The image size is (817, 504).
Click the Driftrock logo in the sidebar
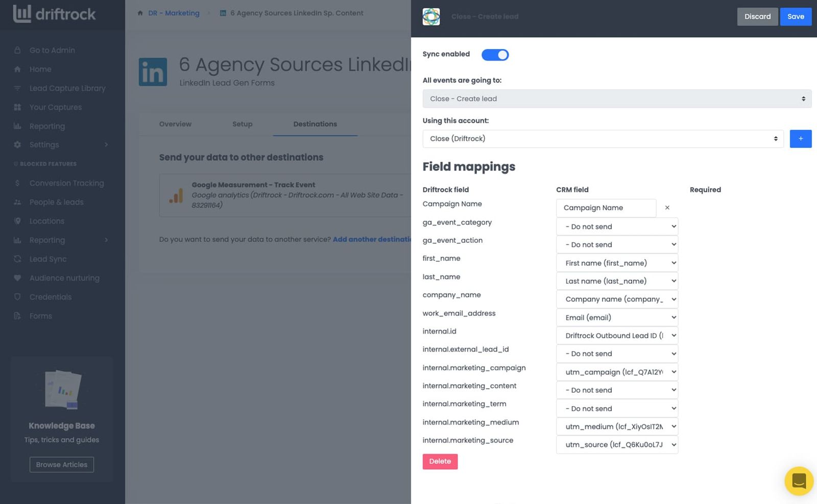coord(54,14)
